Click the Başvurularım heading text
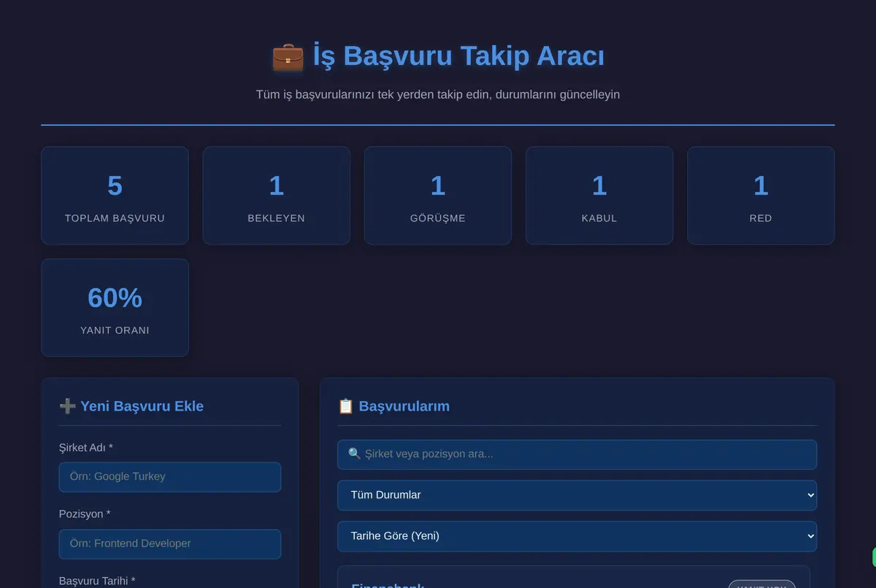876x588 pixels. [404, 406]
